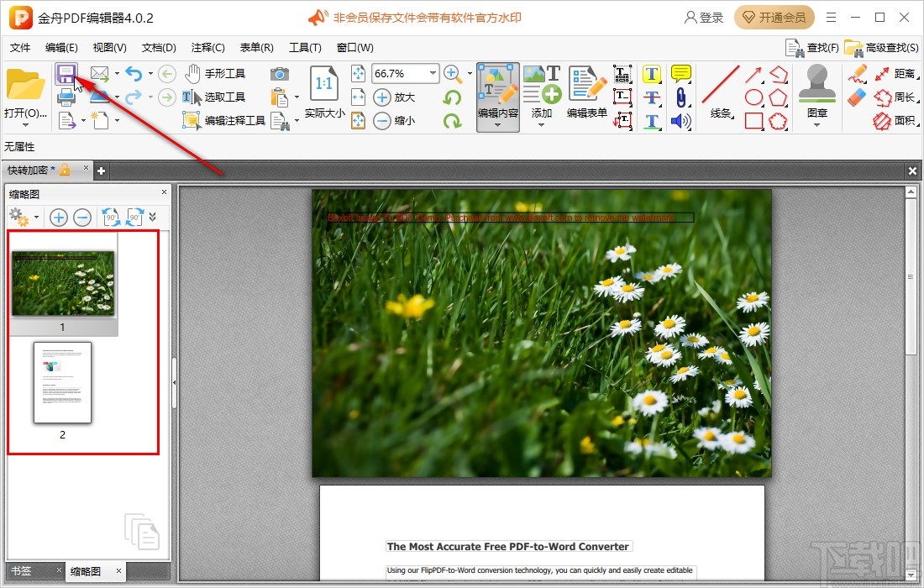Click the blue paperclip attachment icon
The width and height of the screenshot is (924, 588).
pos(681,97)
